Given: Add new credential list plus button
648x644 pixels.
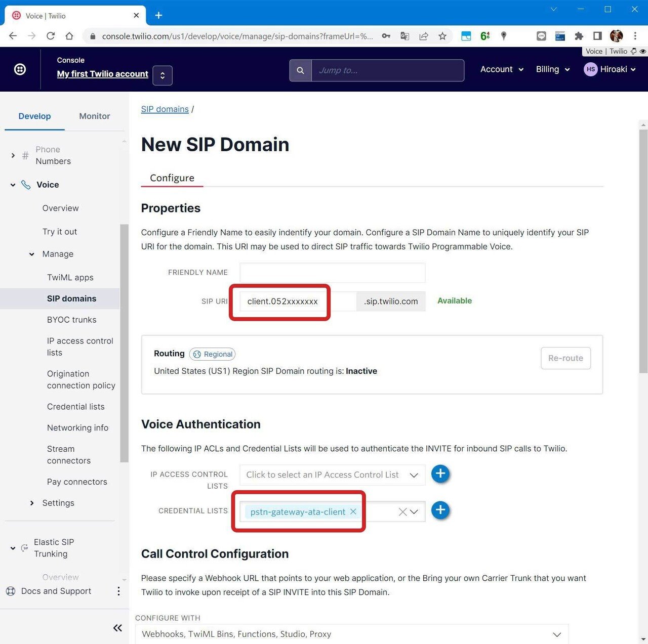Looking at the screenshot, I should coord(440,510).
